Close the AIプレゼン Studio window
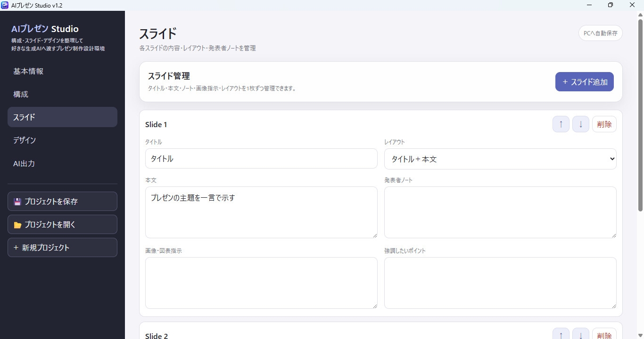 tap(632, 5)
